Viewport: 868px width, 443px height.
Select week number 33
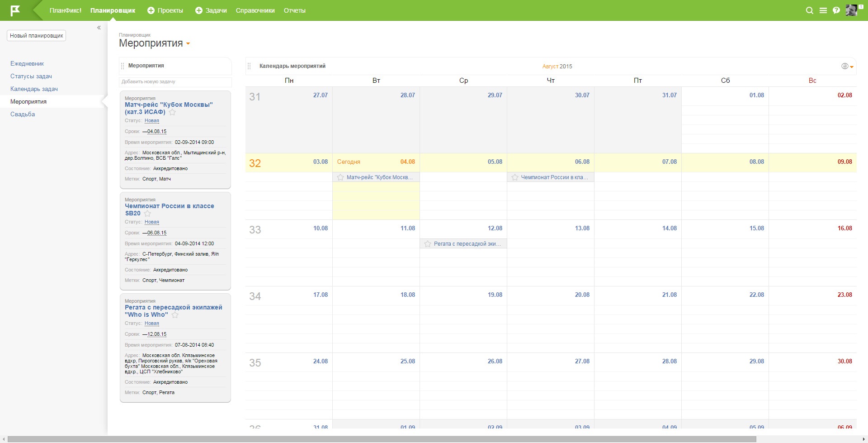point(255,230)
